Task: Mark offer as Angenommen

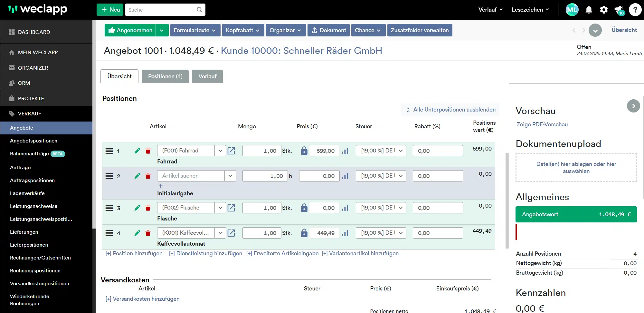Action: (130, 30)
